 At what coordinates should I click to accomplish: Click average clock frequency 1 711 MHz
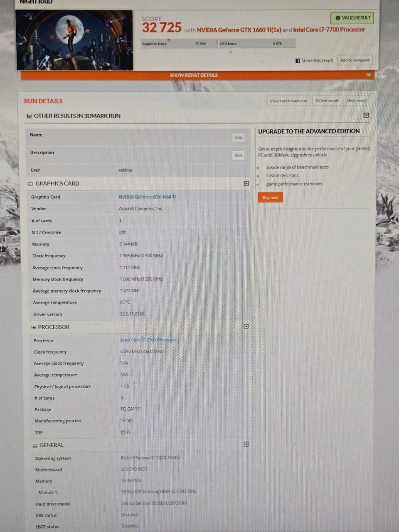[x=130, y=268]
